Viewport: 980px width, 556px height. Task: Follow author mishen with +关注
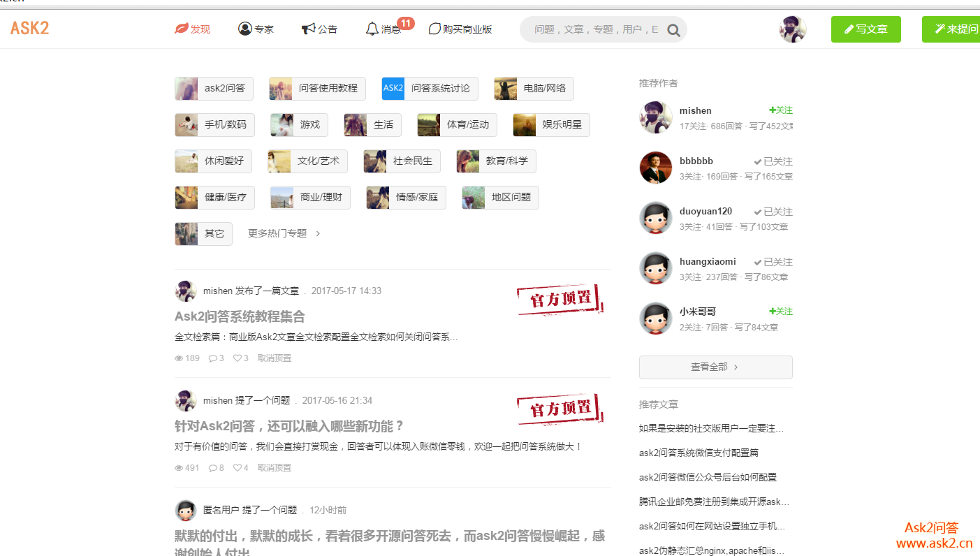coord(780,110)
